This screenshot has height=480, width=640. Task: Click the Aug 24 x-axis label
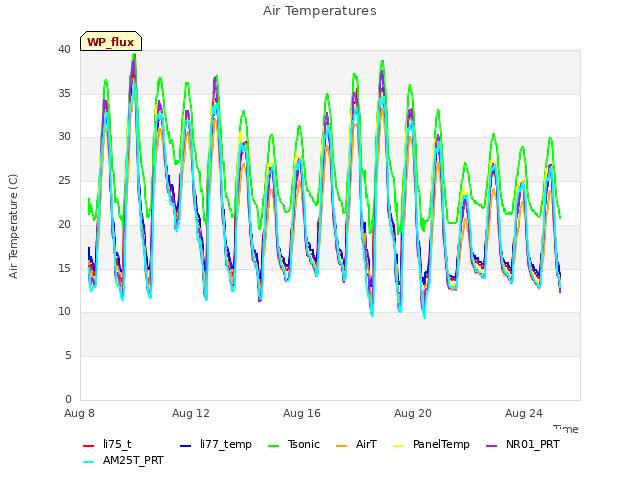pos(524,413)
